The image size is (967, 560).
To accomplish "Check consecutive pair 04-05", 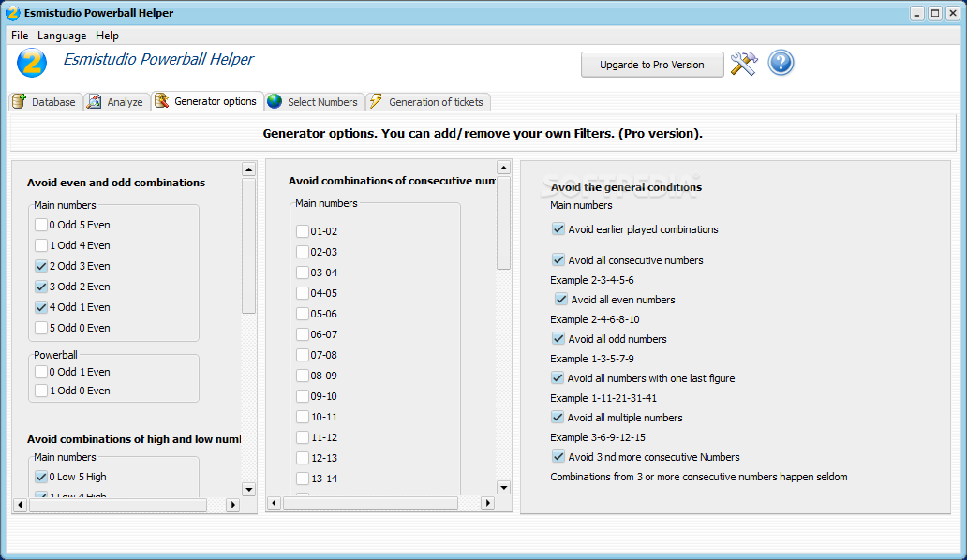I will click(x=303, y=293).
